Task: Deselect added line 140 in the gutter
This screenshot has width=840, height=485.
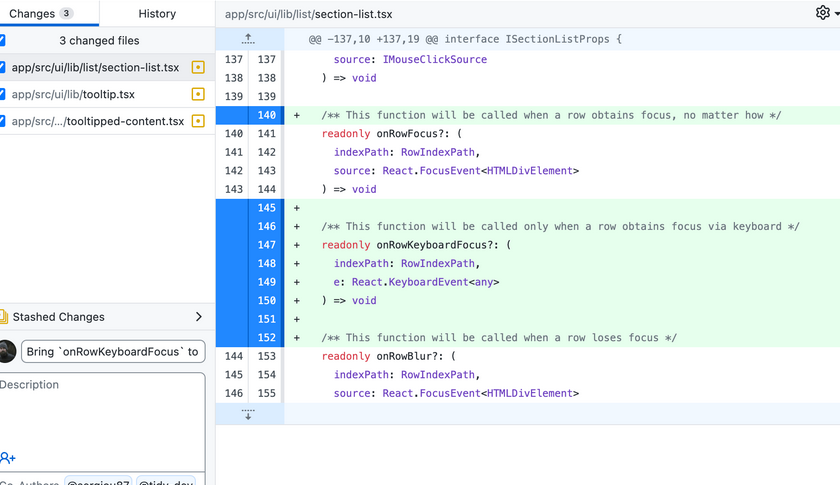Action: (x=250, y=115)
